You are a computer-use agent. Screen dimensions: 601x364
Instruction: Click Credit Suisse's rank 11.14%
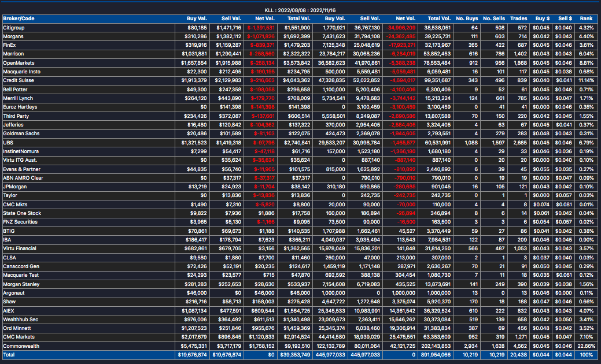pyautogui.click(x=587, y=80)
